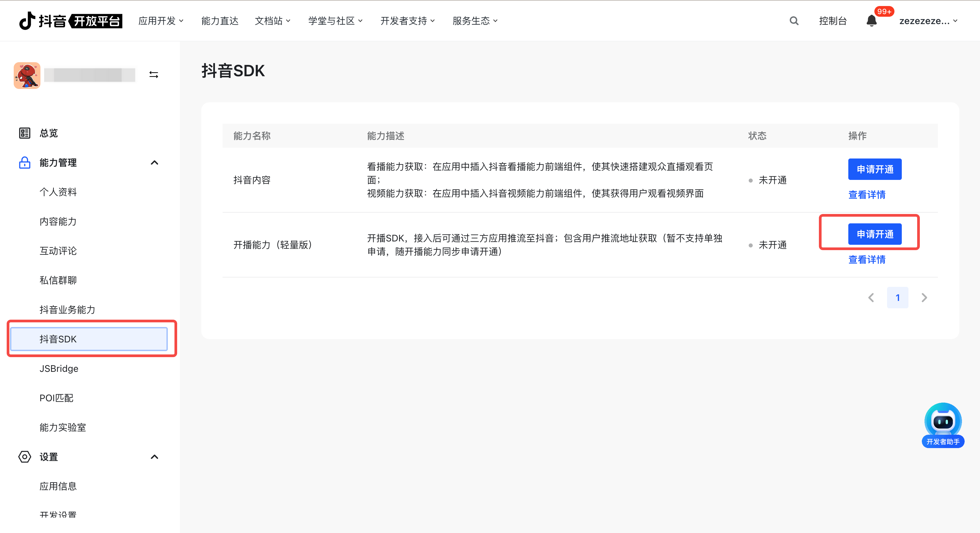Click the 设置 hexagon gear icon
Viewport: 980px width, 533px height.
[x=25, y=456]
